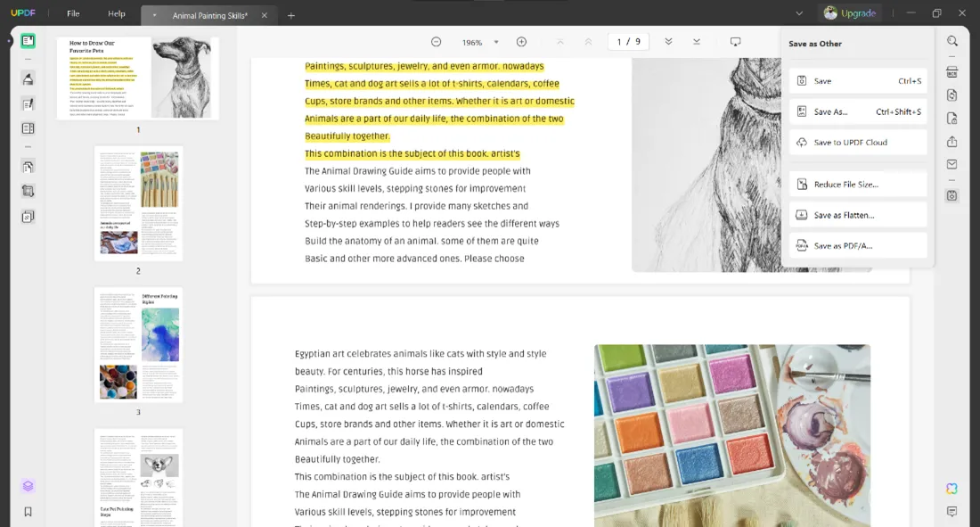Click the watercolor palette image on page 2

(x=731, y=435)
